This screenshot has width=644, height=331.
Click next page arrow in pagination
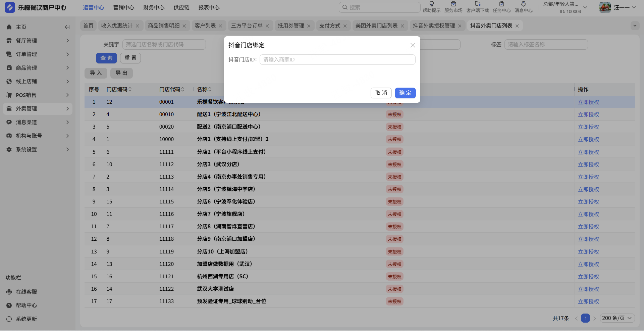594,318
